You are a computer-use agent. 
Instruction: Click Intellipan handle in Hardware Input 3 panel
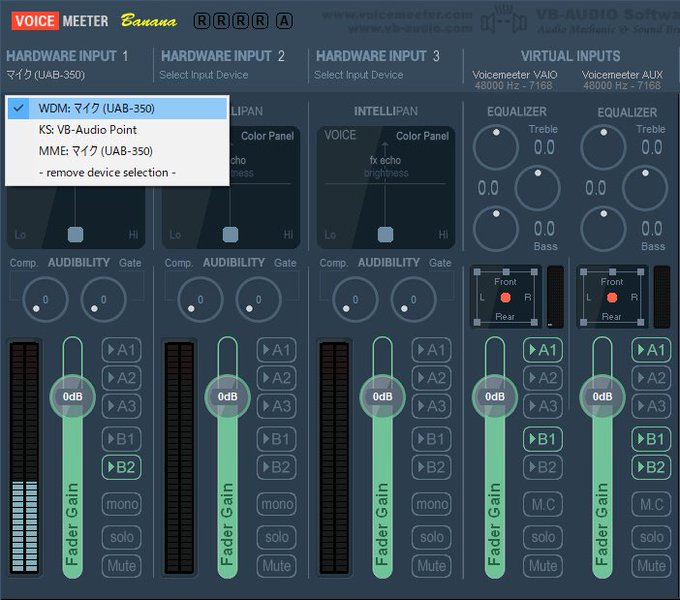point(385,235)
